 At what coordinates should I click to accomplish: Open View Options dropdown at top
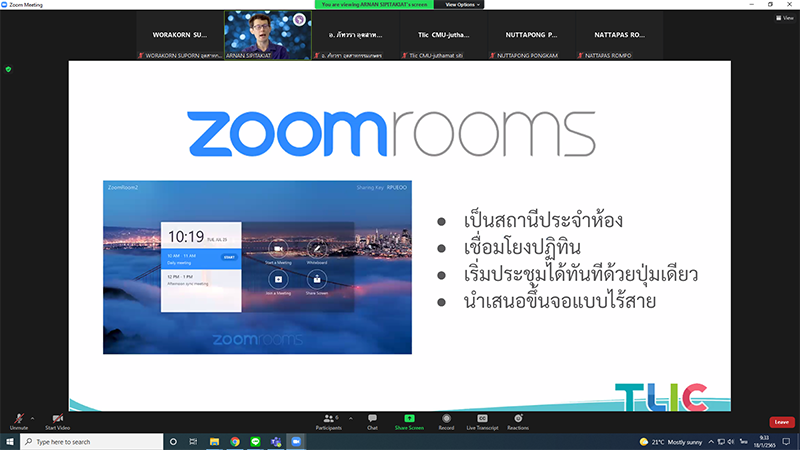pyautogui.click(x=462, y=5)
